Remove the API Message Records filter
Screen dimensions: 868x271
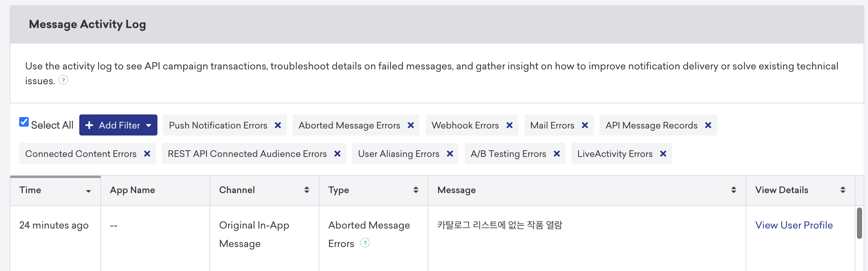708,126
